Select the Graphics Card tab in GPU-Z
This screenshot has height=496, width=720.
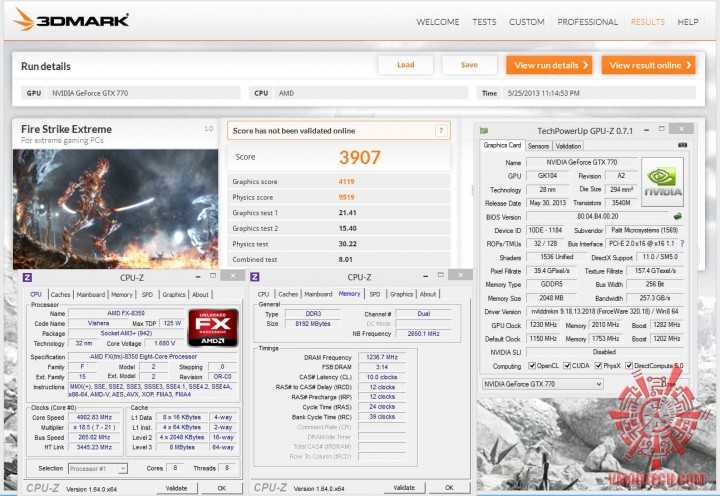502,145
